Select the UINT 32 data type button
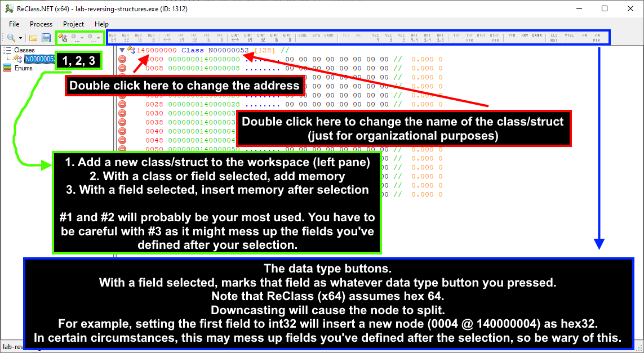Screen dimensions: 644x353 point(261,38)
